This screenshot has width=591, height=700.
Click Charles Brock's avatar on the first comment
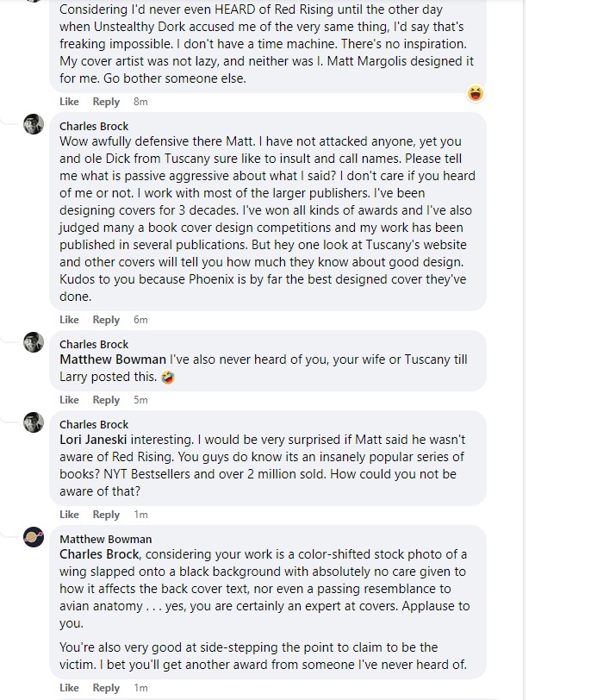(34, 124)
